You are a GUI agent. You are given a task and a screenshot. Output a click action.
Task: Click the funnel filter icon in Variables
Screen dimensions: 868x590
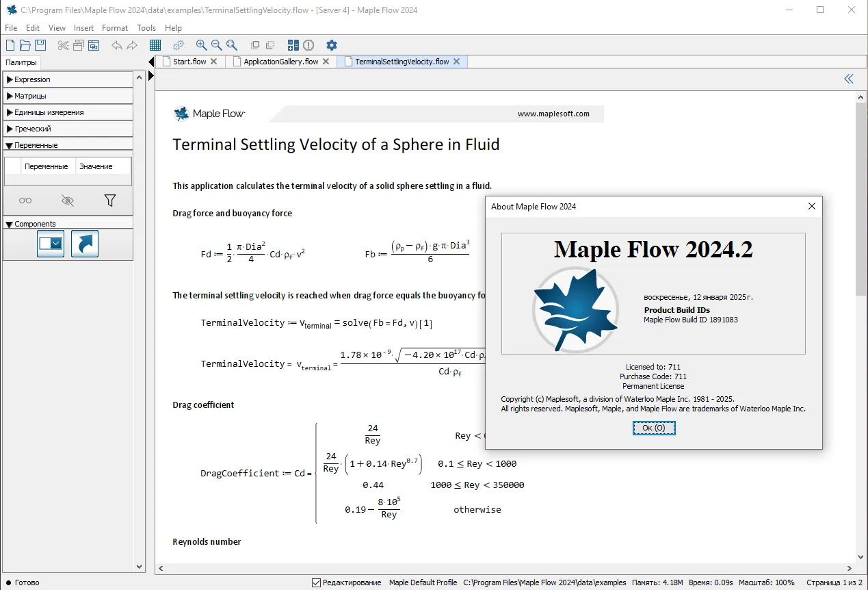click(109, 201)
